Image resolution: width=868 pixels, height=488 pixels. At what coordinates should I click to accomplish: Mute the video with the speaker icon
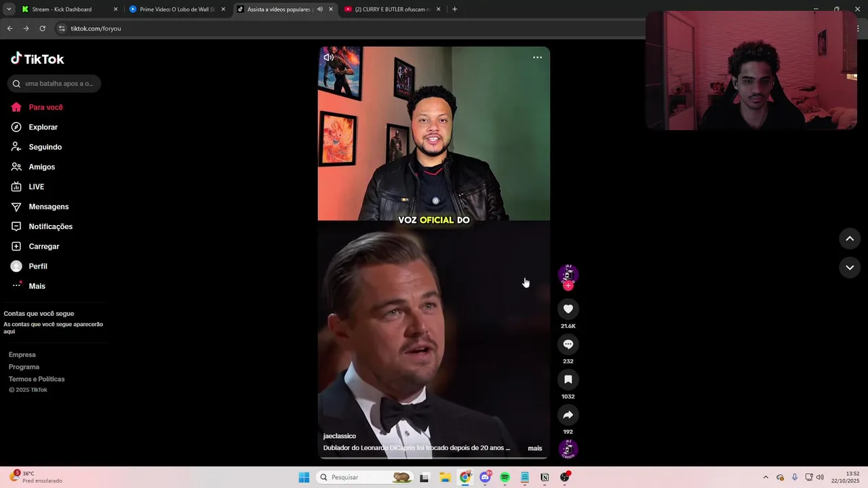pyautogui.click(x=328, y=58)
